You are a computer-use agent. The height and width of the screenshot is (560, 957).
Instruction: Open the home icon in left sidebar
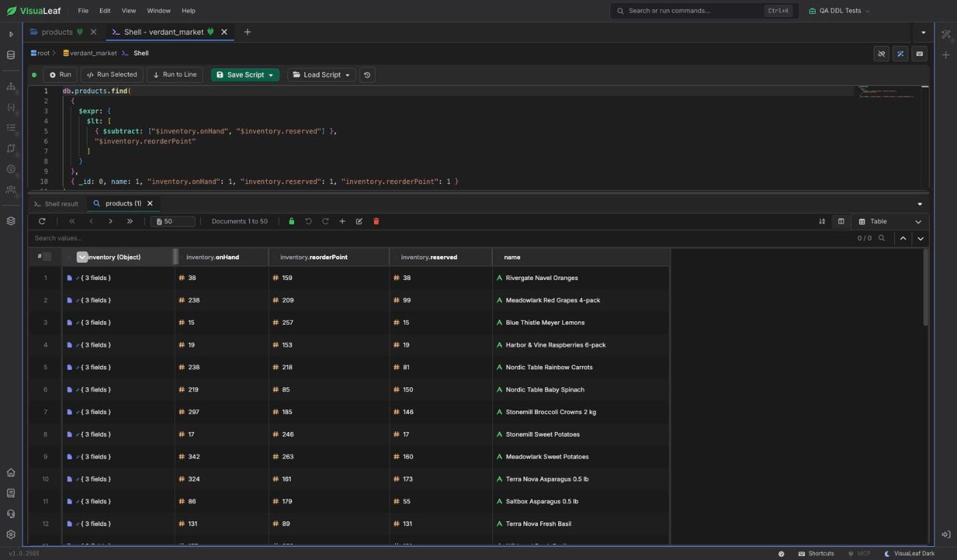tap(11, 473)
